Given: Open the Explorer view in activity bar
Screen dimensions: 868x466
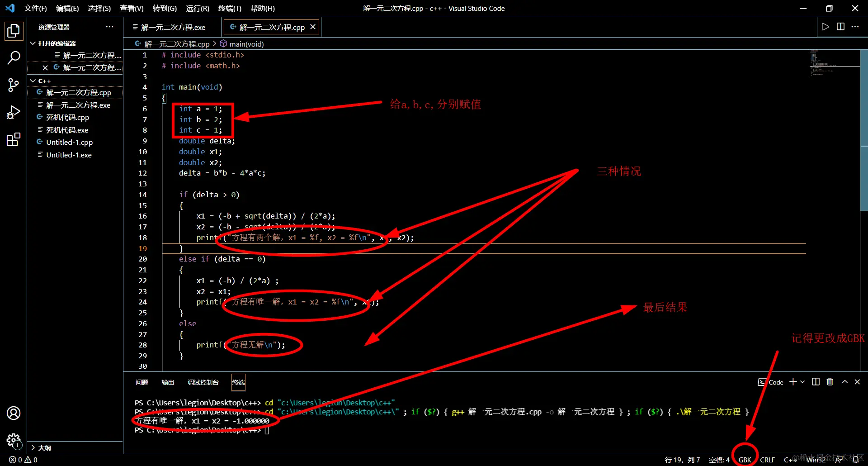Looking at the screenshot, I should [14, 31].
